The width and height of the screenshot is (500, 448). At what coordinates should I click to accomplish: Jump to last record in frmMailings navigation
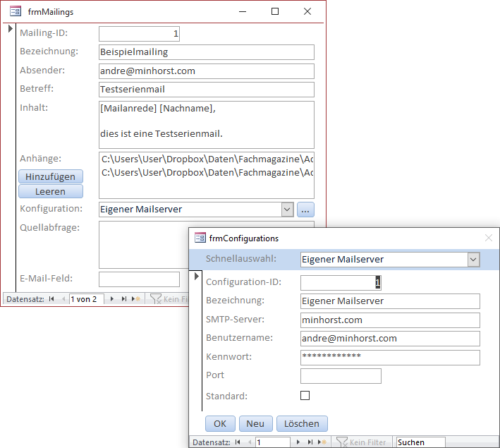(x=123, y=299)
